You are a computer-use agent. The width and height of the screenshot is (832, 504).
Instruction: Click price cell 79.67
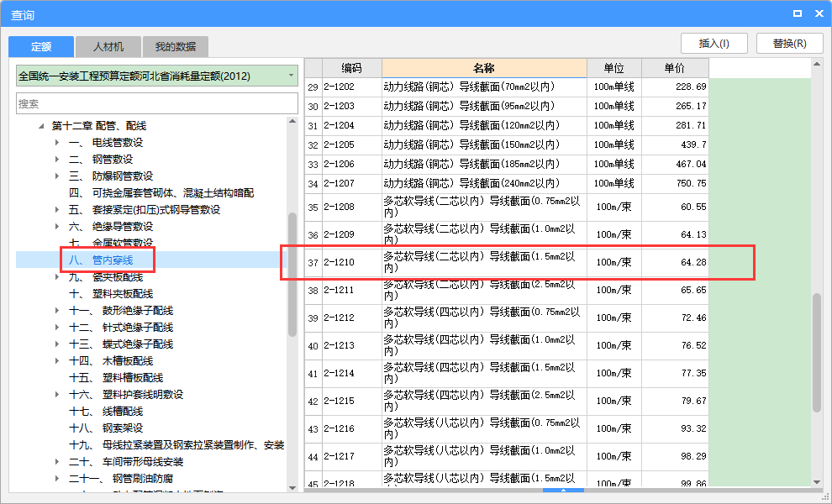click(675, 401)
